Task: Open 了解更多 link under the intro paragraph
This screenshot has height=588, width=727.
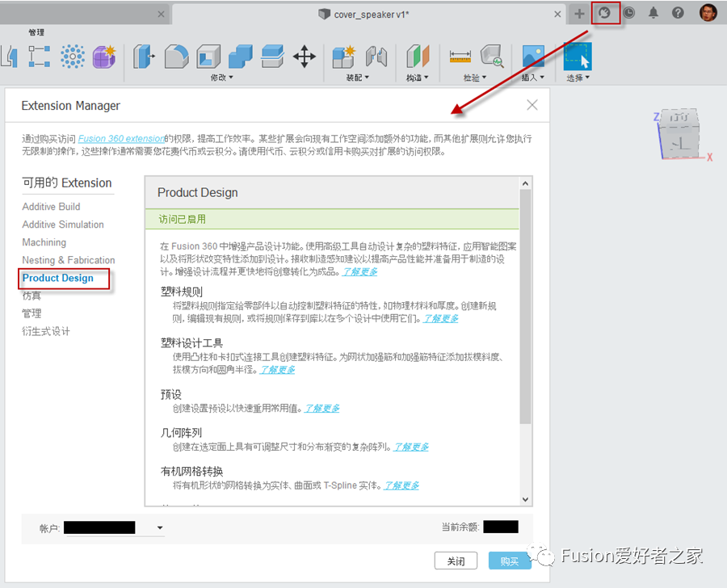Action: [x=359, y=272]
